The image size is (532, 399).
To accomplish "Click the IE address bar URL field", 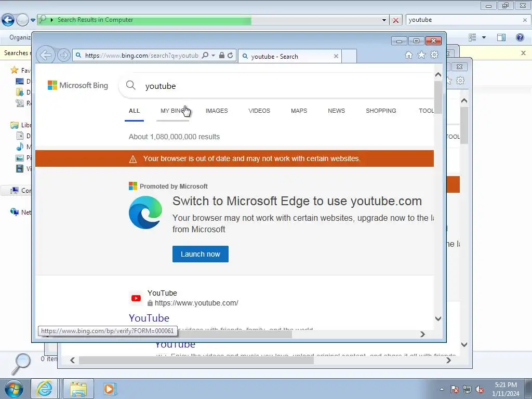I will click(141, 55).
